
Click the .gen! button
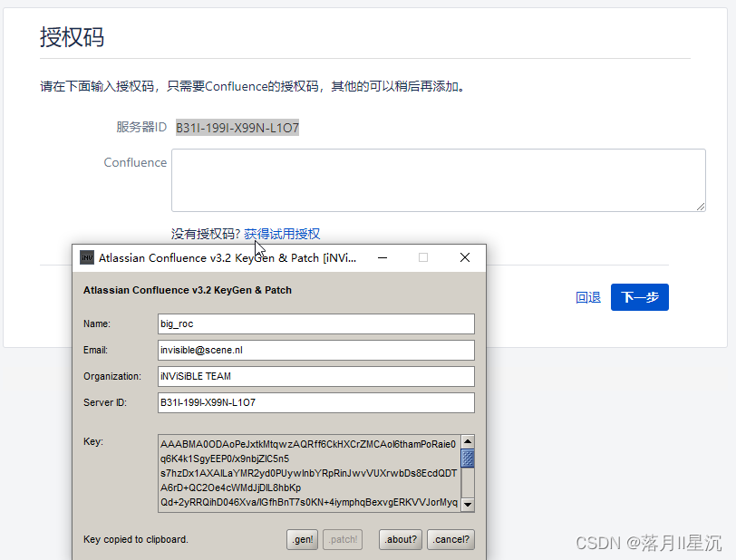[303, 540]
